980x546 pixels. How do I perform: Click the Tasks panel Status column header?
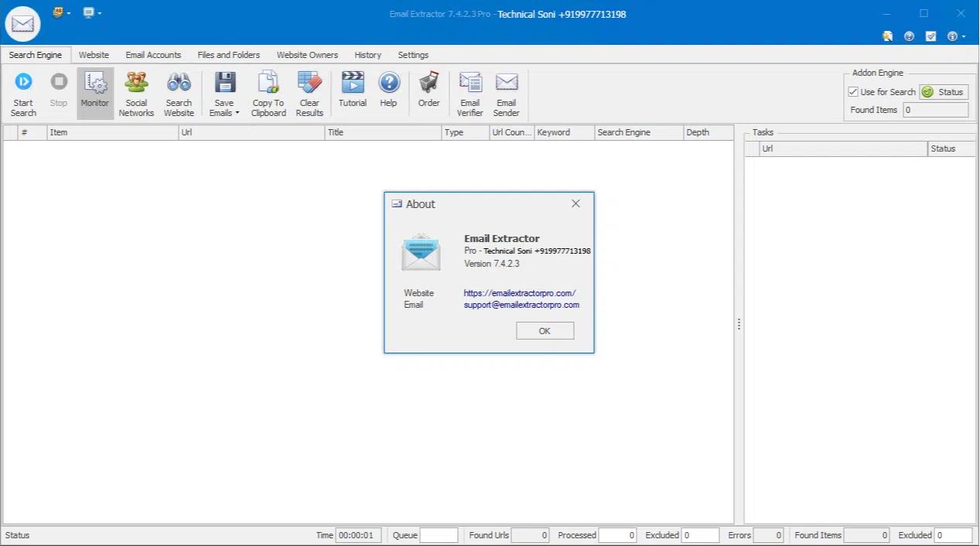coord(951,148)
